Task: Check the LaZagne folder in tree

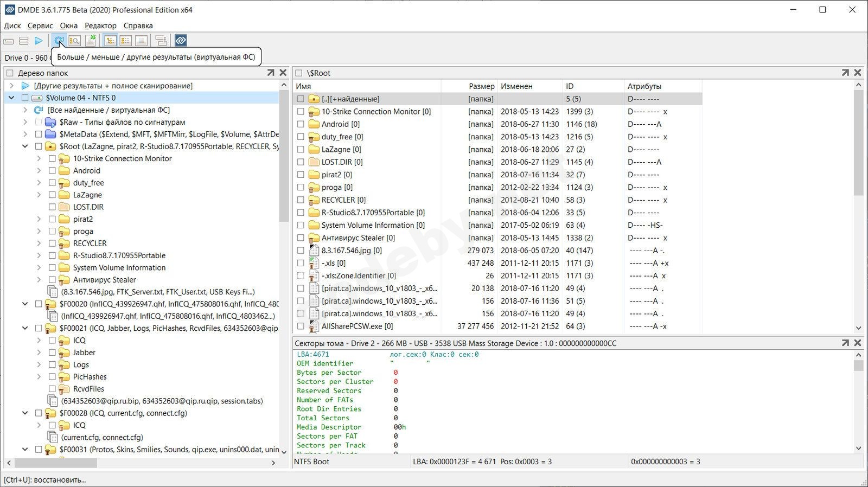Action: coord(52,195)
